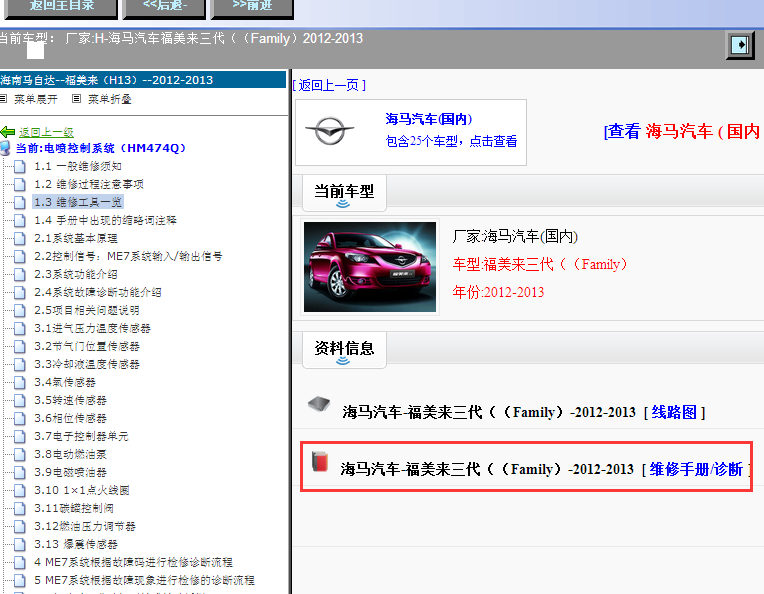Open 1.2 维修过程注意事项 document
764x594 pixels.
89,184
